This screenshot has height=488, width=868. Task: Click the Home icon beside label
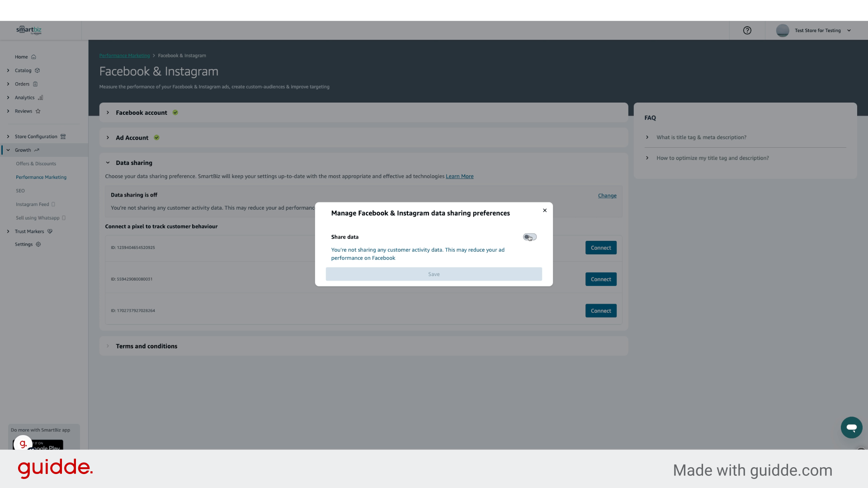[x=33, y=57]
